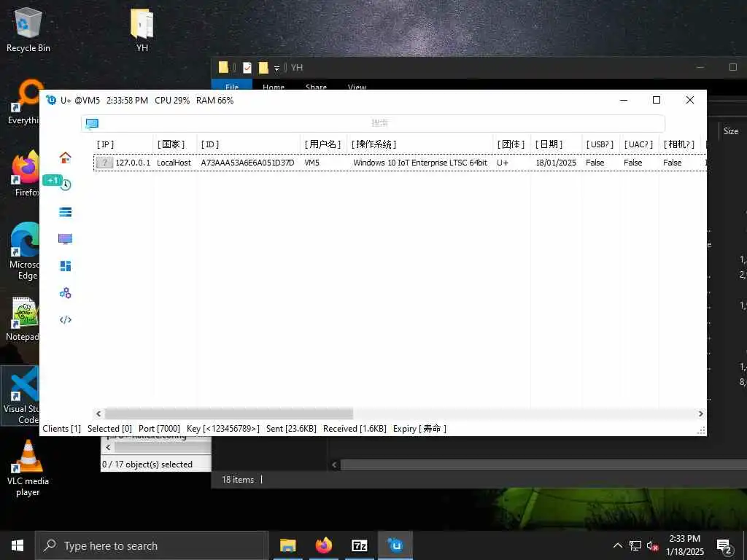The image size is (747, 560).
Task: Click the 18/01/2025 date cell
Action: [x=556, y=163]
